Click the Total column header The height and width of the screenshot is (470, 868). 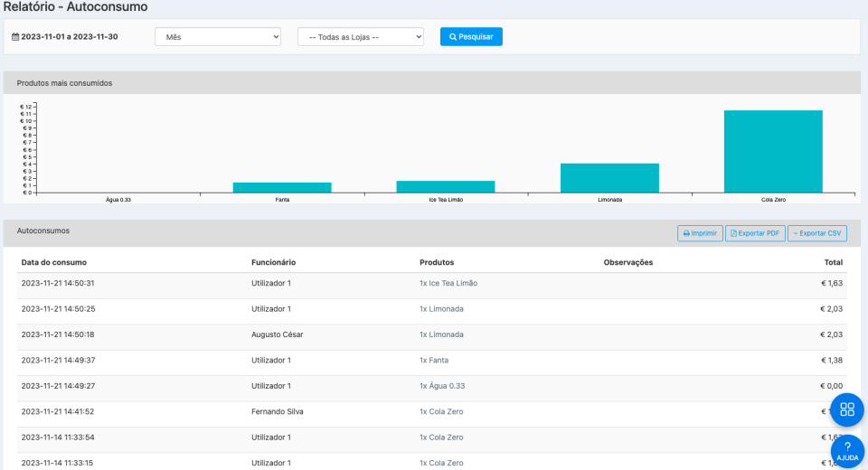(x=833, y=262)
